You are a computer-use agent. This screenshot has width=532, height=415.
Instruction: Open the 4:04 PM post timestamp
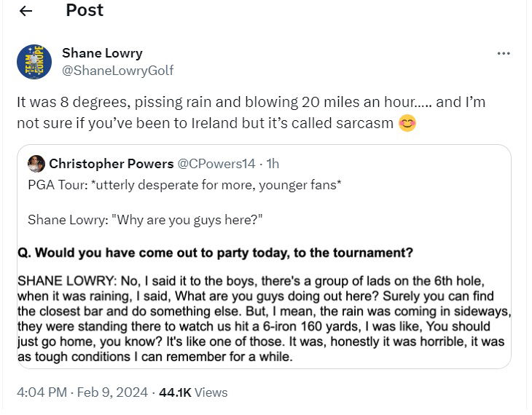[43, 392]
